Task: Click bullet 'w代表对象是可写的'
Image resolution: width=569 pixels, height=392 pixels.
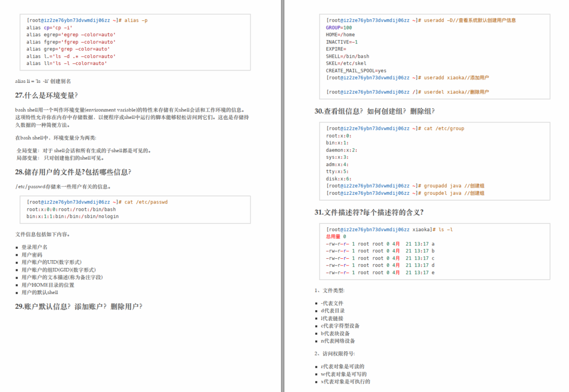Action: pos(343,374)
